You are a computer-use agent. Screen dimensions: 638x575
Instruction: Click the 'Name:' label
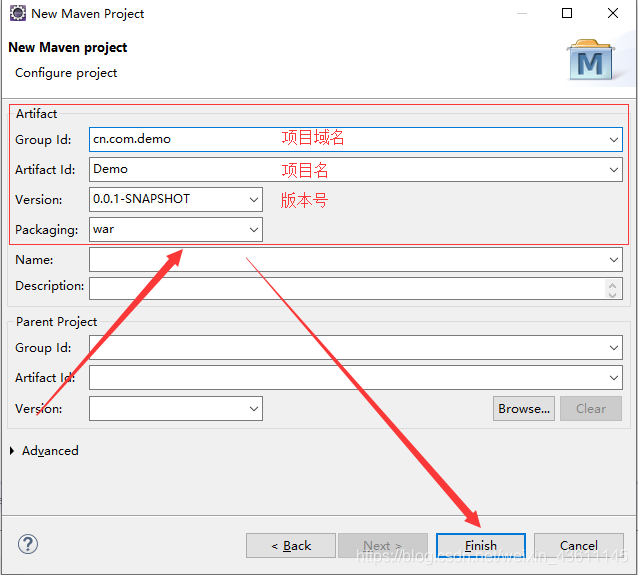click(x=34, y=260)
